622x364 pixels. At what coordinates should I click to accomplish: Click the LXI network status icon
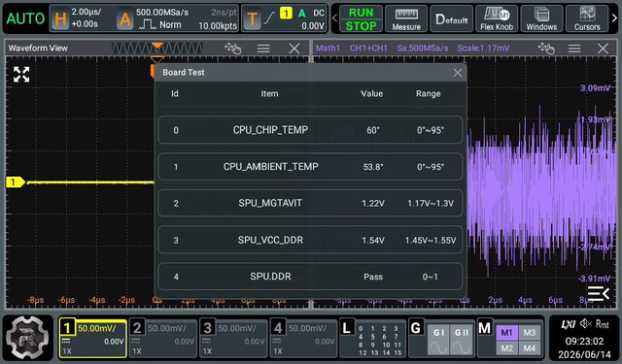point(568,325)
